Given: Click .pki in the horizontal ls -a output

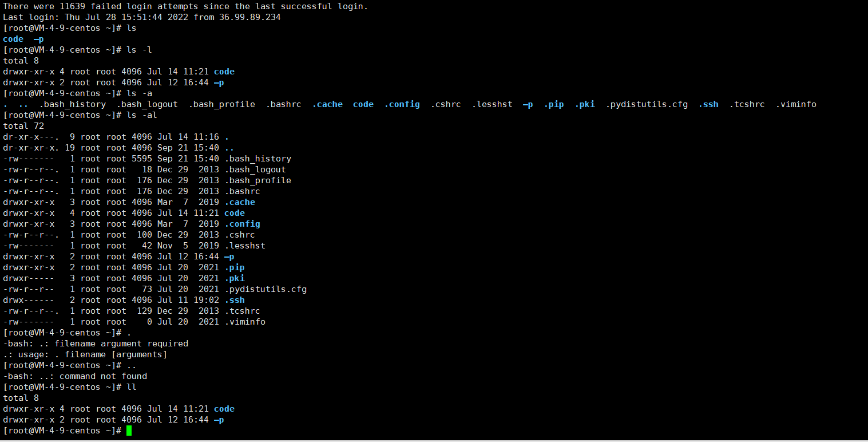Looking at the screenshot, I should click(585, 104).
